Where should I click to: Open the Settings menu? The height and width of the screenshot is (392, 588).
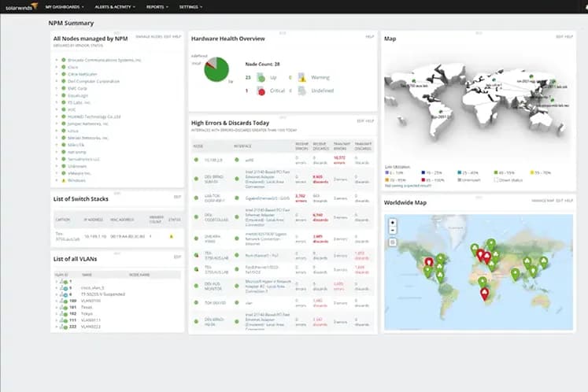190,7
